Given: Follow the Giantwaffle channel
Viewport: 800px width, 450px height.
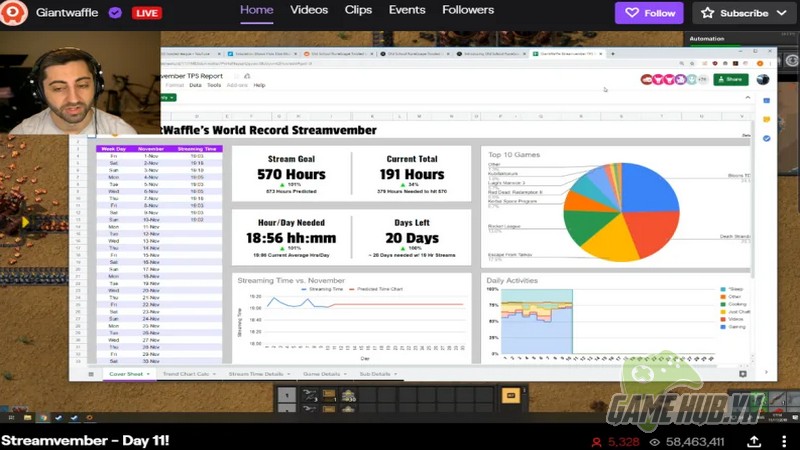Looking at the screenshot, I should [649, 13].
